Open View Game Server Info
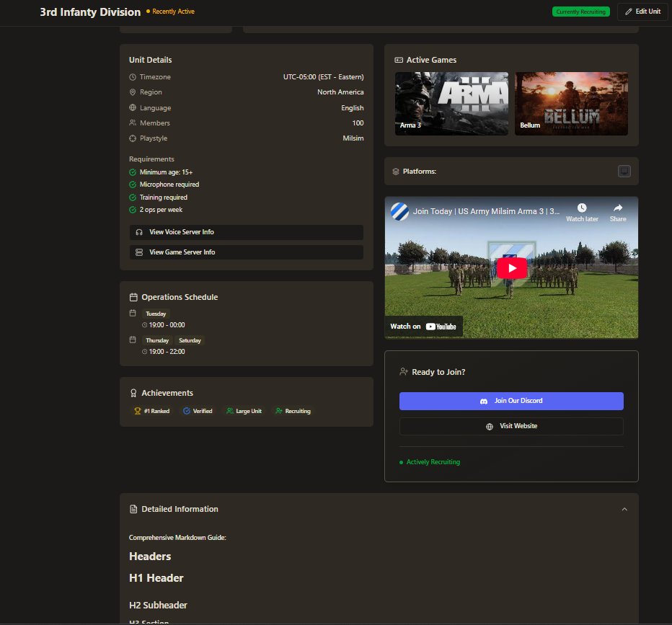This screenshot has width=672, height=625. pyautogui.click(x=247, y=252)
